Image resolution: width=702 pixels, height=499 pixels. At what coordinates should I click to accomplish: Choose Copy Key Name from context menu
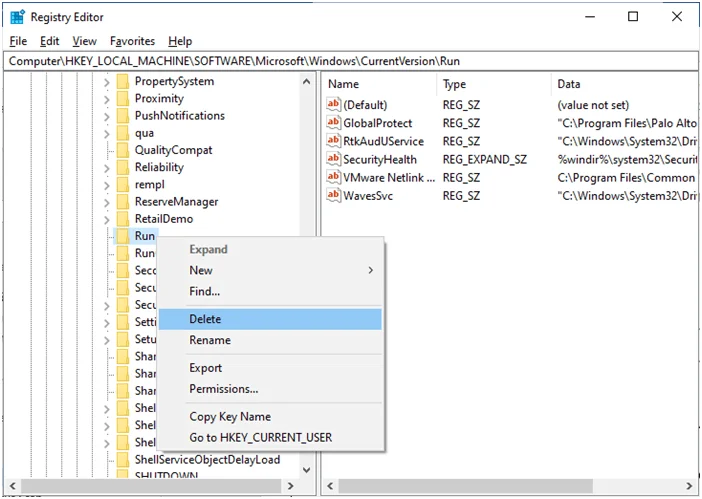click(270, 417)
